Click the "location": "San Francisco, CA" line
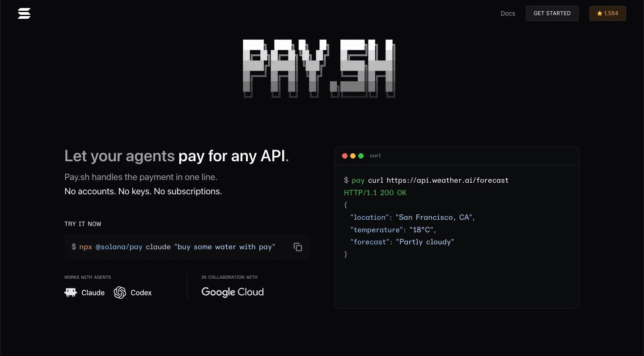This screenshot has width=644, height=356. coord(412,218)
